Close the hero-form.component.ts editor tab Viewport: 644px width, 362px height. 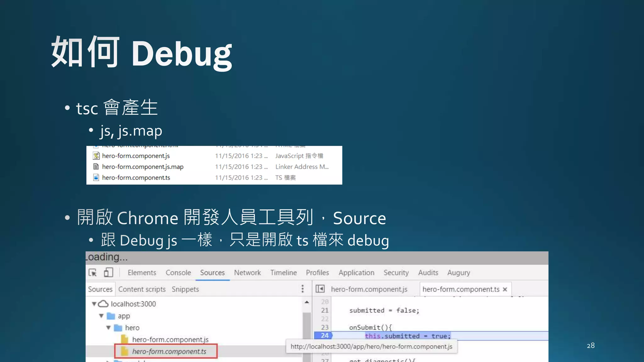click(505, 289)
